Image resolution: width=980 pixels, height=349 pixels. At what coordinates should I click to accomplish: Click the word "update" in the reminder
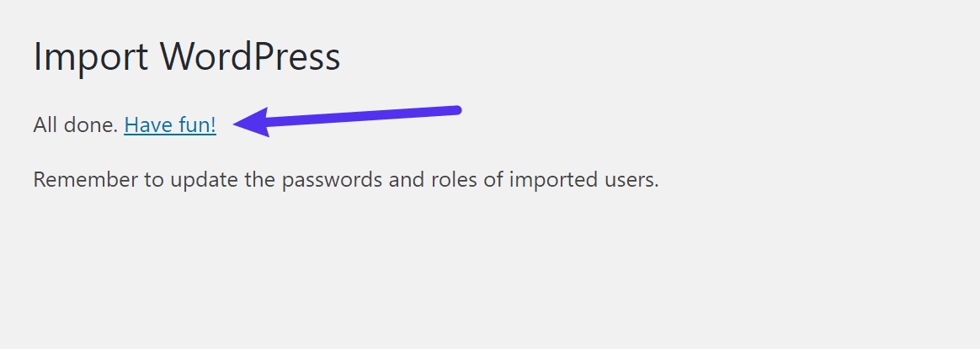click(204, 180)
